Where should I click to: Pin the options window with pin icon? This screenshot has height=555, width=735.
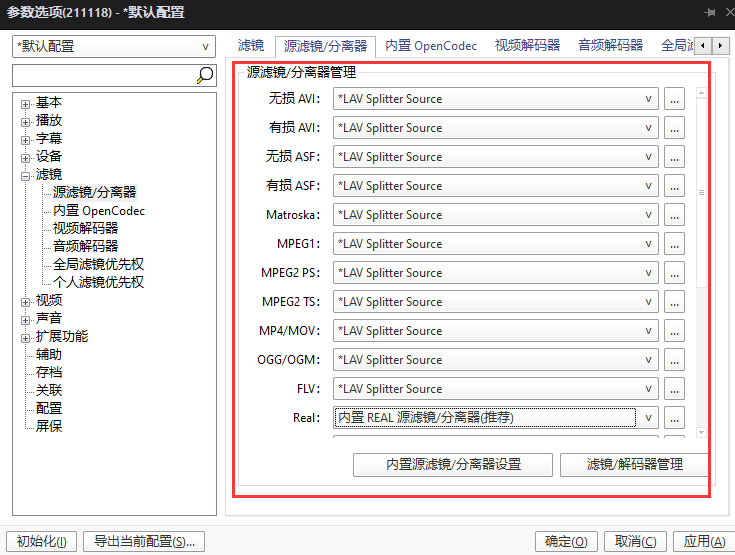tap(710, 12)
